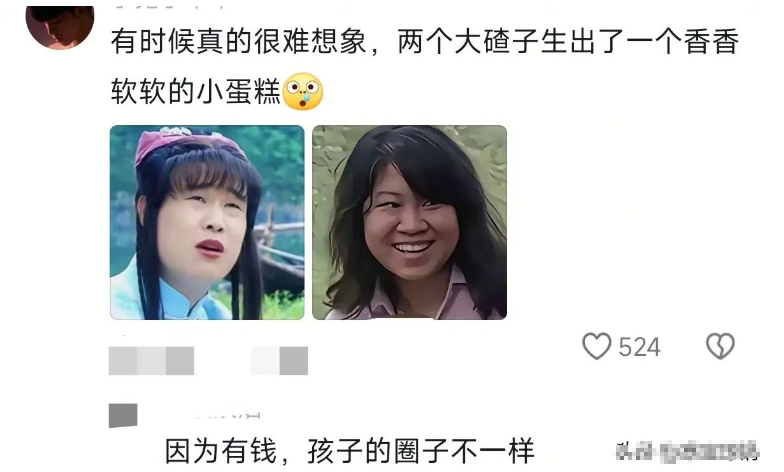Open the image of person in pink headscarf
This screenshot has width=784, height=472.
point(207,222)
